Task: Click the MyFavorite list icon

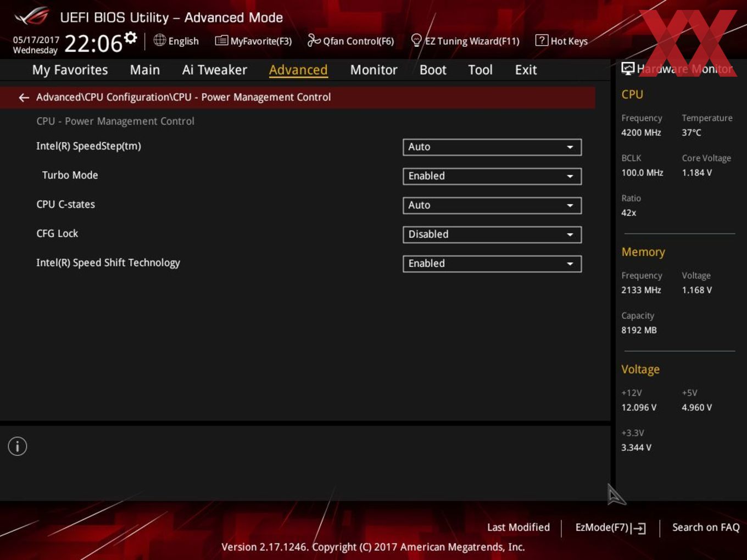Action: (221, 41)
